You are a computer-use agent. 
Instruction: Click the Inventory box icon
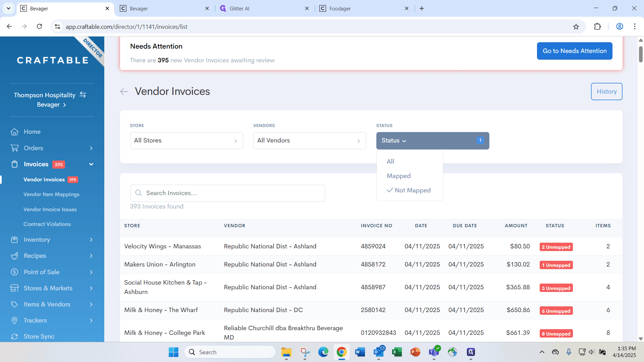pos(14,240)
